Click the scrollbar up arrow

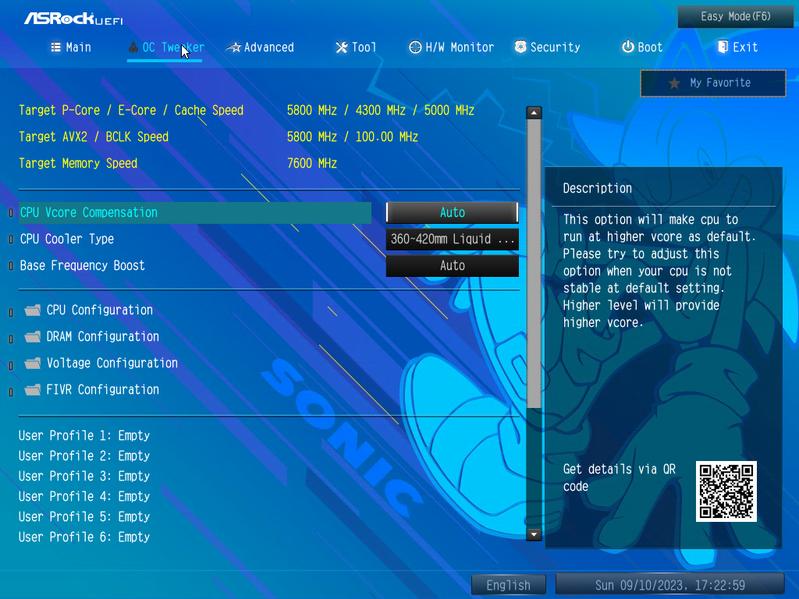534,113
